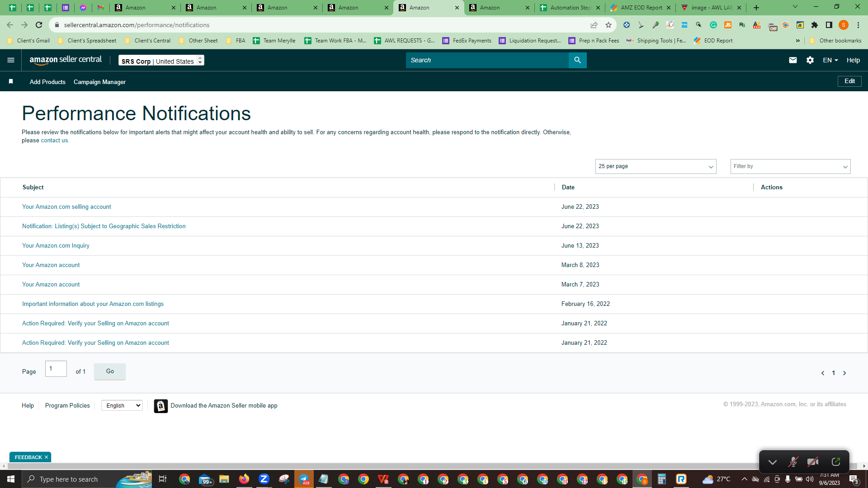Click the Edit button in favorites bar

(x=849, y=81)
